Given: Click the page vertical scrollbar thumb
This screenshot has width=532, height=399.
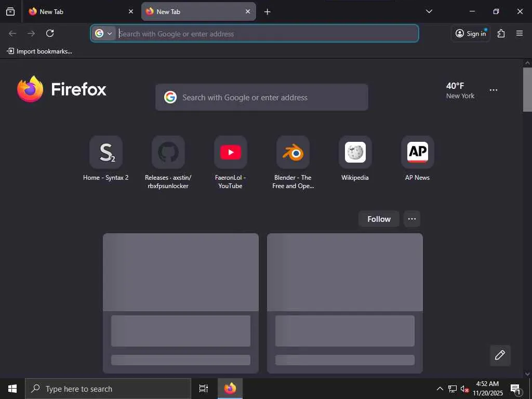Looking at the screenshot, I should point(527,89).
